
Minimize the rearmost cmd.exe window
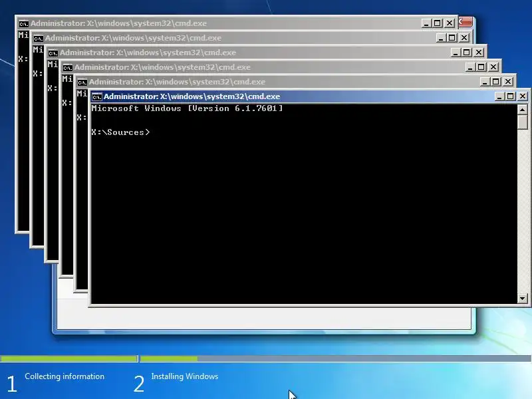(x=426, y=23)
